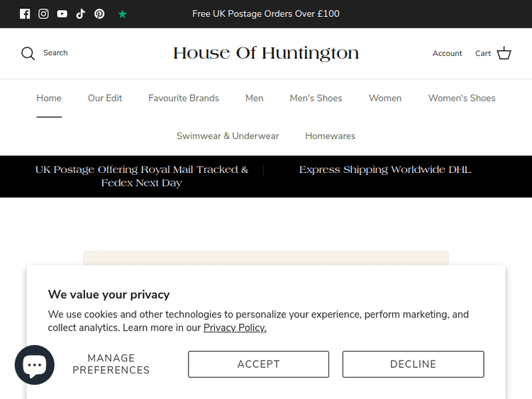The width and height of the screenshot is (532, 399).
Task: Open the Favourite Brands menu
Action: click(x=184, y=98)
